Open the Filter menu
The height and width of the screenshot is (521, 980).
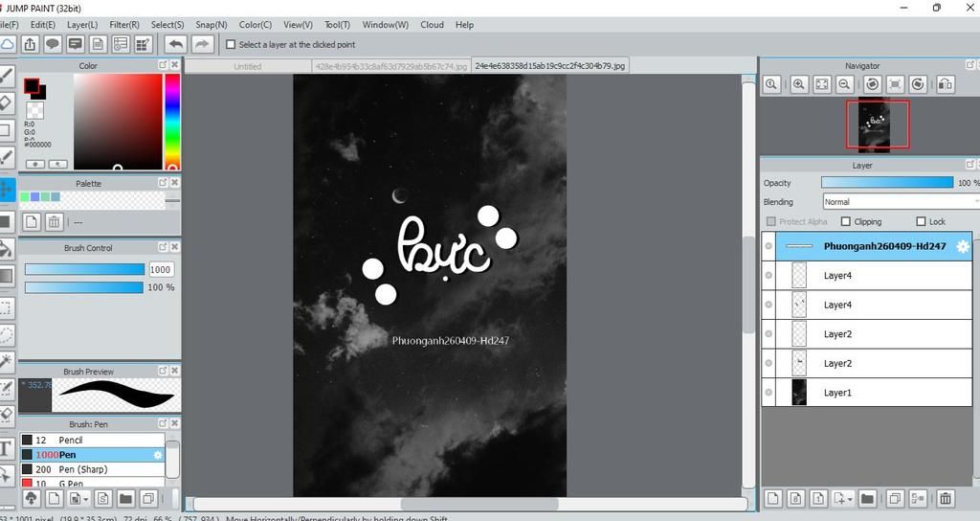pos(124,24)
